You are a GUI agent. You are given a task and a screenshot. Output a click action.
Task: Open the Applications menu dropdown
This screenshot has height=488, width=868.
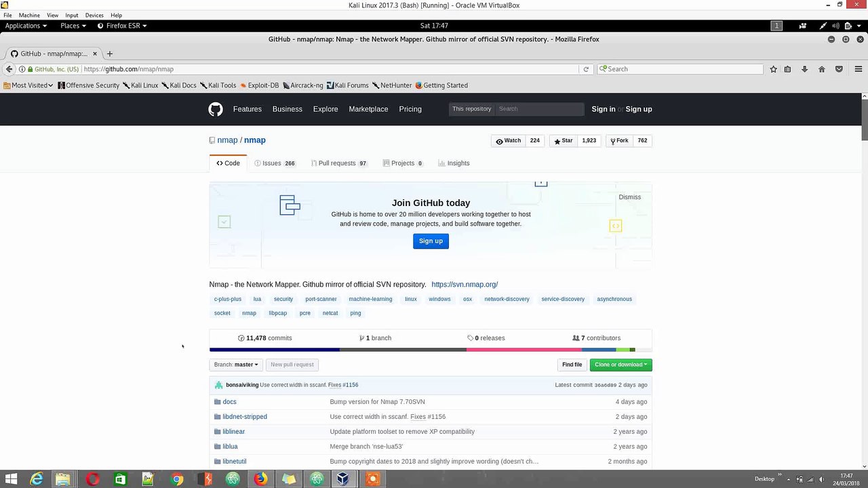(x=26, y=26)
